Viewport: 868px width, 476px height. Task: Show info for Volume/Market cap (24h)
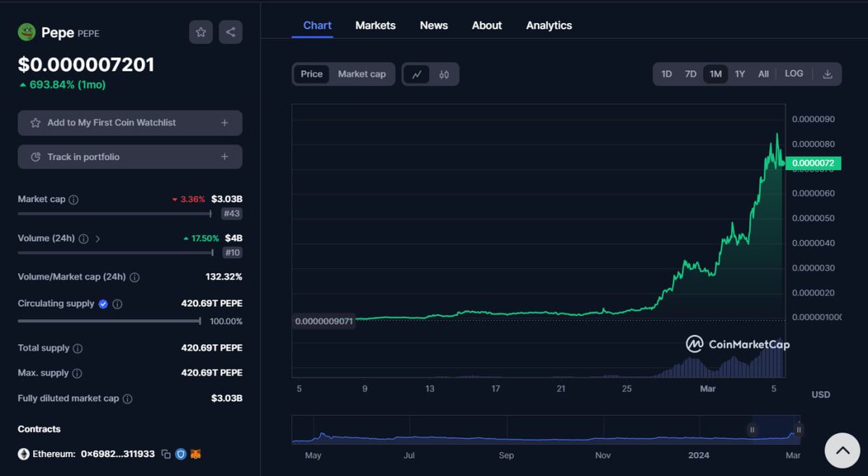click(x=135, y=277)
